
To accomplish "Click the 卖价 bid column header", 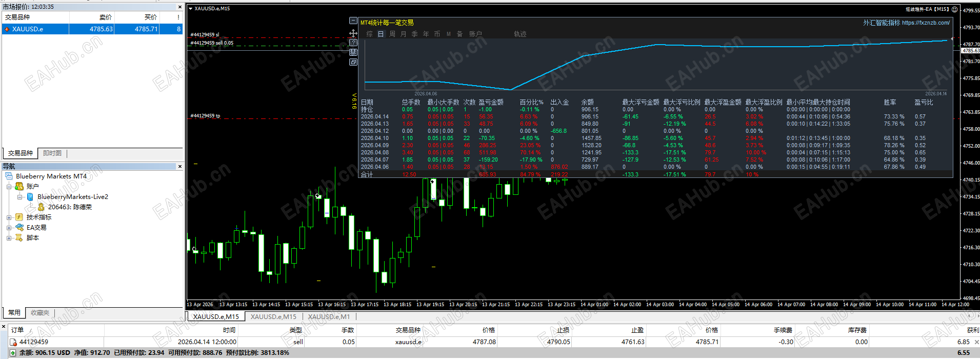I will pos(106,17).
